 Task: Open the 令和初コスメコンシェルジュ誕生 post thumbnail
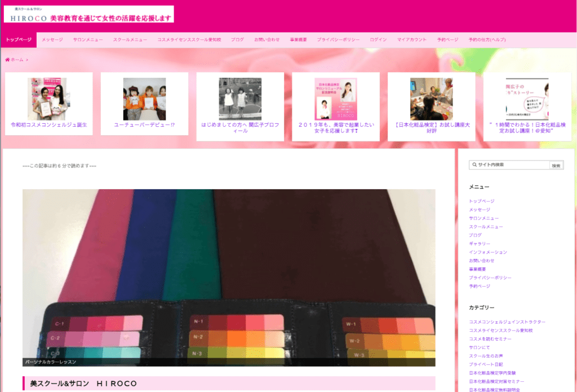pos(47,99)
